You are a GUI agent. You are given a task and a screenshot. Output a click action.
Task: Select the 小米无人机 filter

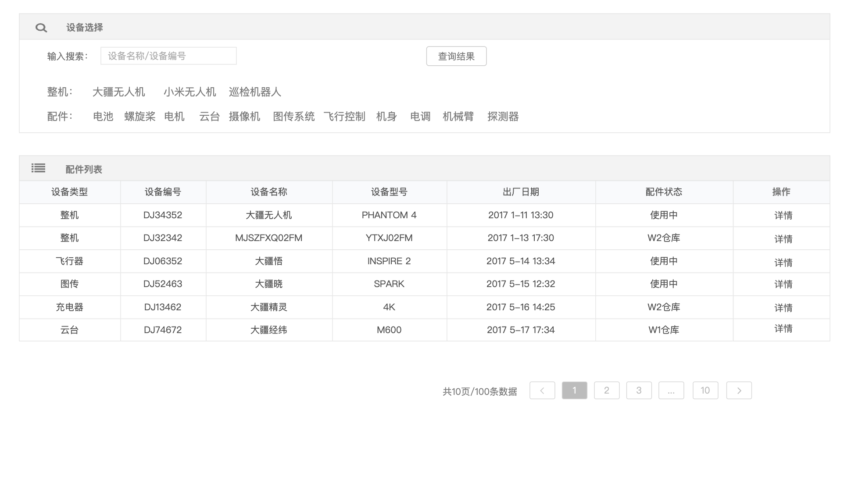click(x=190, y=92)
